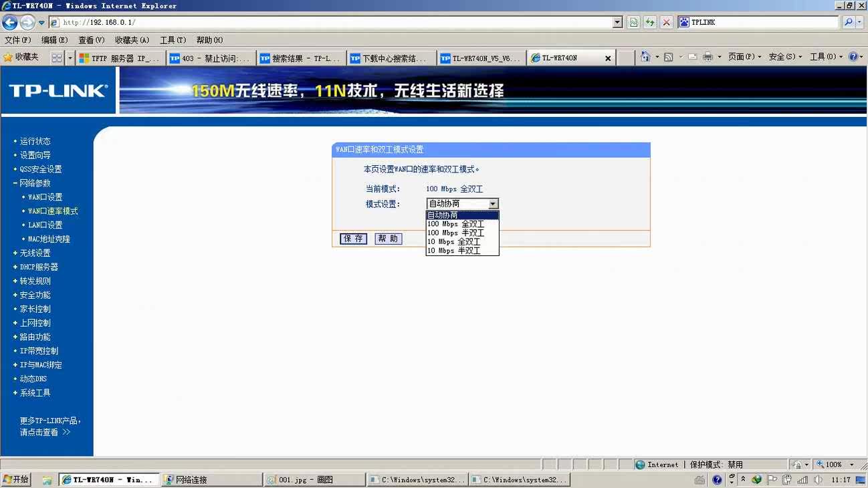Open the 工具(T) menu
The image size is (868, 488).
coord(173,40)
